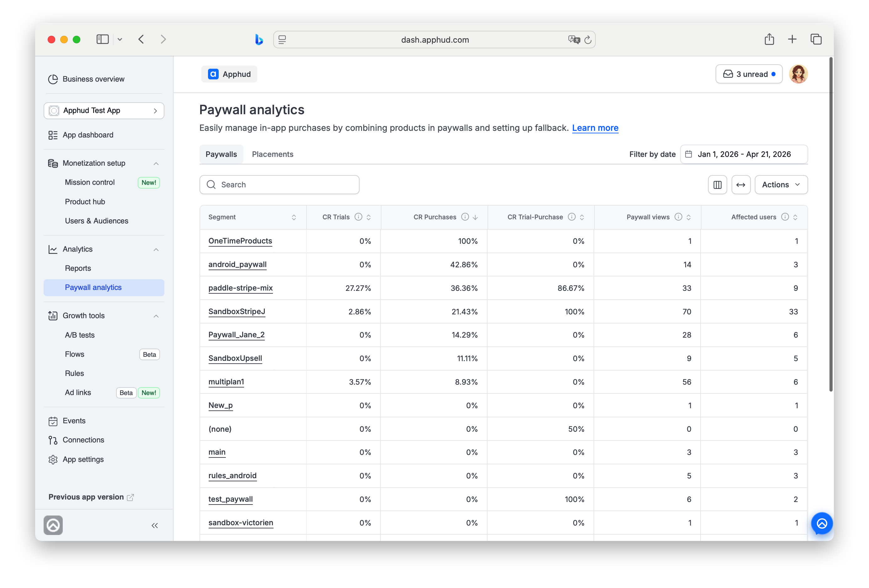Click the expand-width arrows icon button

pos(741,185)
